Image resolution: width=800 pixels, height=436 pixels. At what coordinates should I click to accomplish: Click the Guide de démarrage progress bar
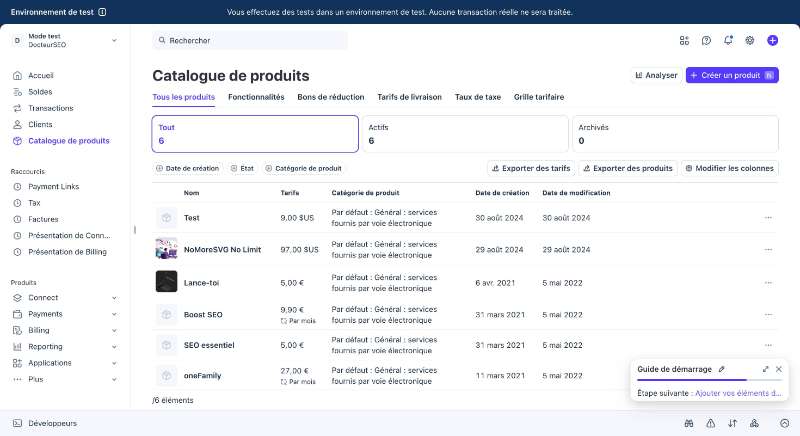point(710,380)
